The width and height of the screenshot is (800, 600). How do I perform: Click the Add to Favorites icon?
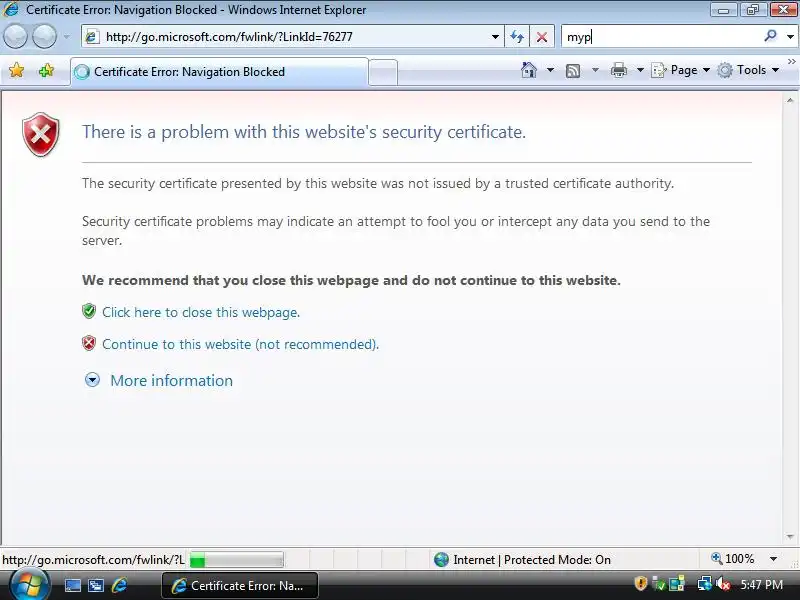(x=46, y=70)
